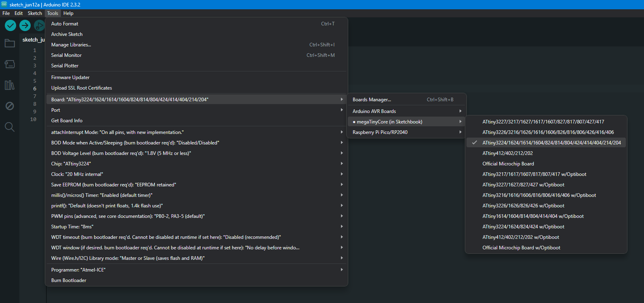The image size is (644, 303).
Task: Expand the Board ATtiny3224 submenu
Action: pos(197,100)
